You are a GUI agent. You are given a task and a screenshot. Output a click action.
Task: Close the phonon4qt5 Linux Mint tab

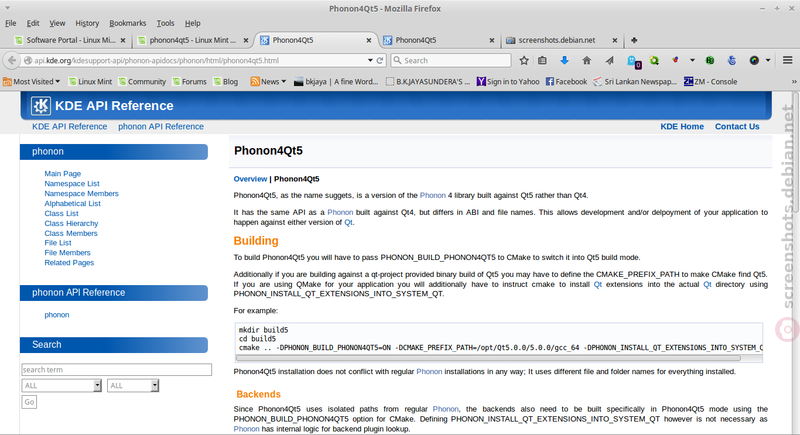click(246, 40)
